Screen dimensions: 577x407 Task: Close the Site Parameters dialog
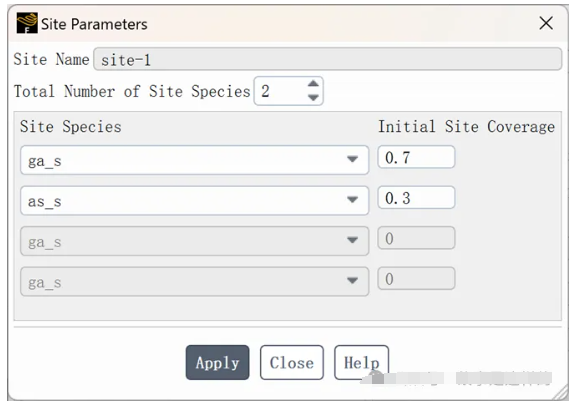(546, 23)
